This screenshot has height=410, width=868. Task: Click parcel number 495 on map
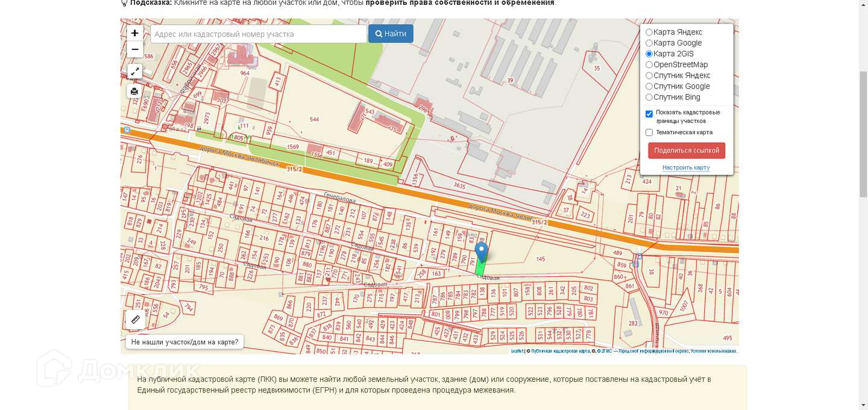click(x=728, y=338)
